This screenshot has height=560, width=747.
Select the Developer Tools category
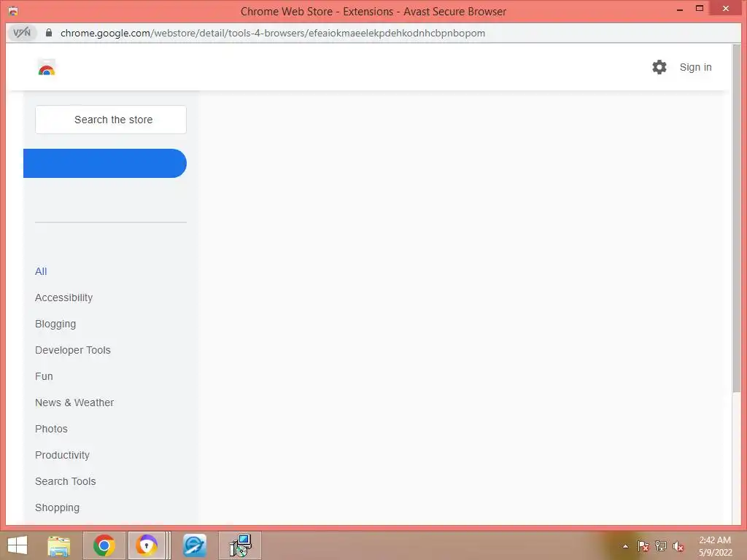(73, 350)
